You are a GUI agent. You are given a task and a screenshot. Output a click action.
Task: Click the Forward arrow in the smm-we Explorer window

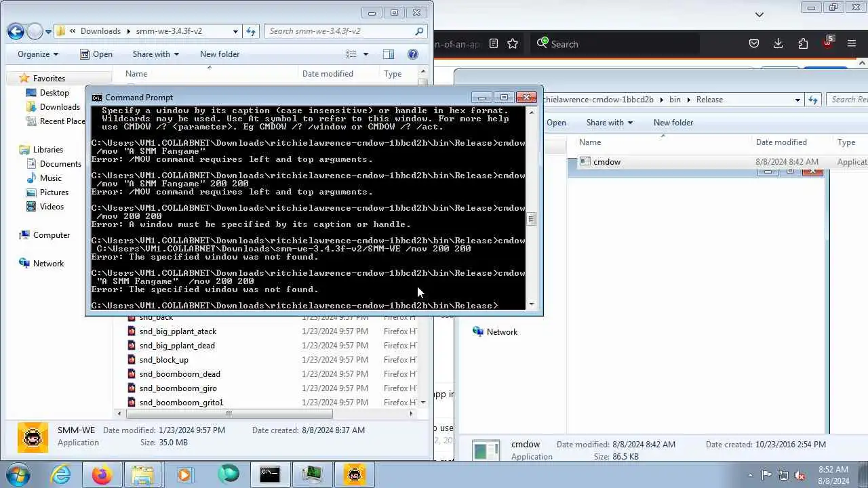35,31
